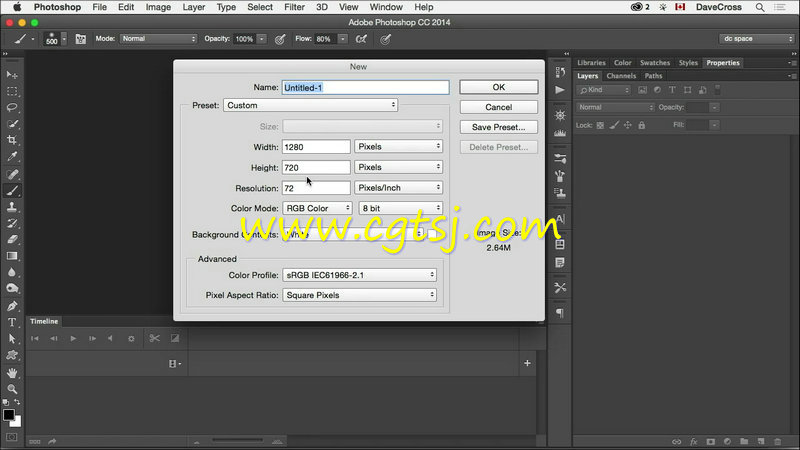Screen dimensions: 800x450
Task: Select the Blur tool
Action: point(12,272)
